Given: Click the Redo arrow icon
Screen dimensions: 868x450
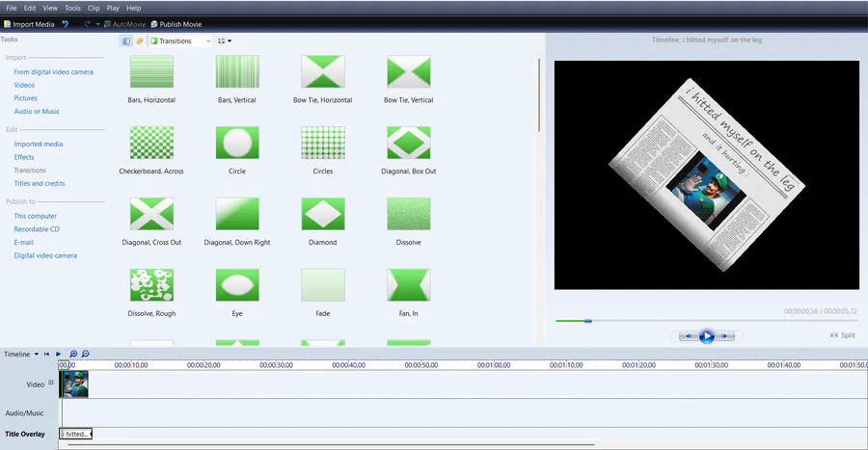Looking at the screenshot, I should pos(88,24).
